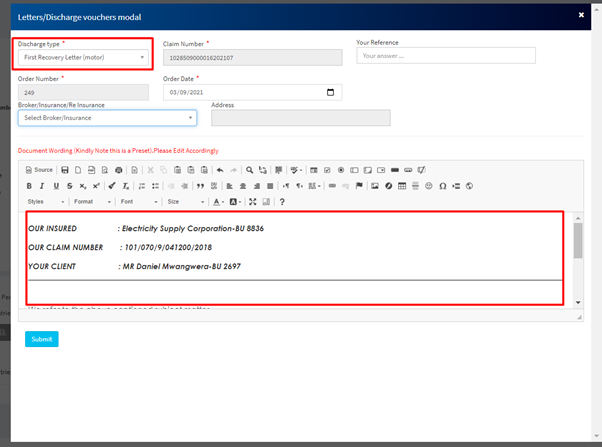Insert a table via the Table icon
602x447 pixels.
coord(402,186)
